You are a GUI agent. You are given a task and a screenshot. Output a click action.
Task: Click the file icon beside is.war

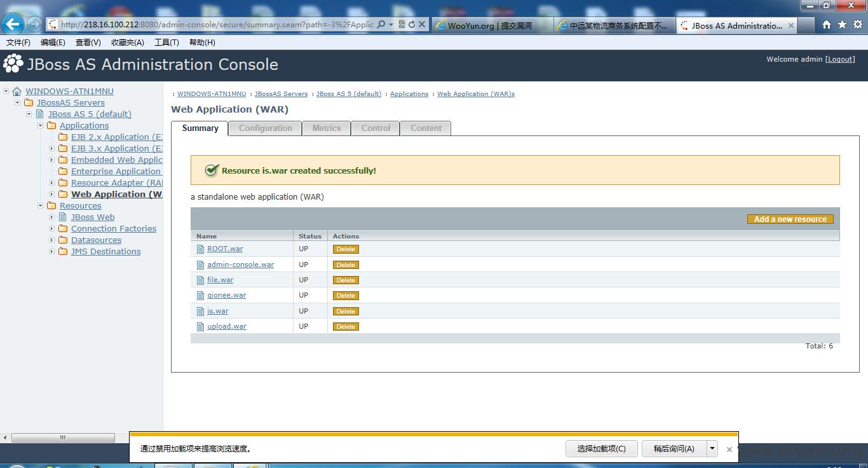pyautogui.click(x=201, y=312)
